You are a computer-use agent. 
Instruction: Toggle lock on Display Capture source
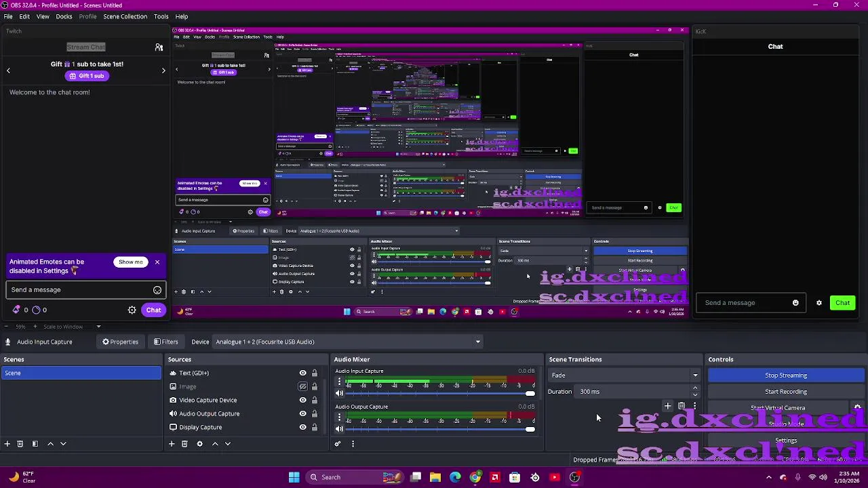click(314, 428)
